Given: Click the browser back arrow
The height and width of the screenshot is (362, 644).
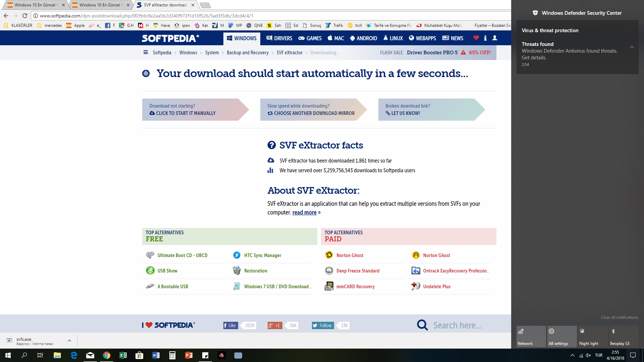Looking at the screenshot, I should click(x=6, y=16).
